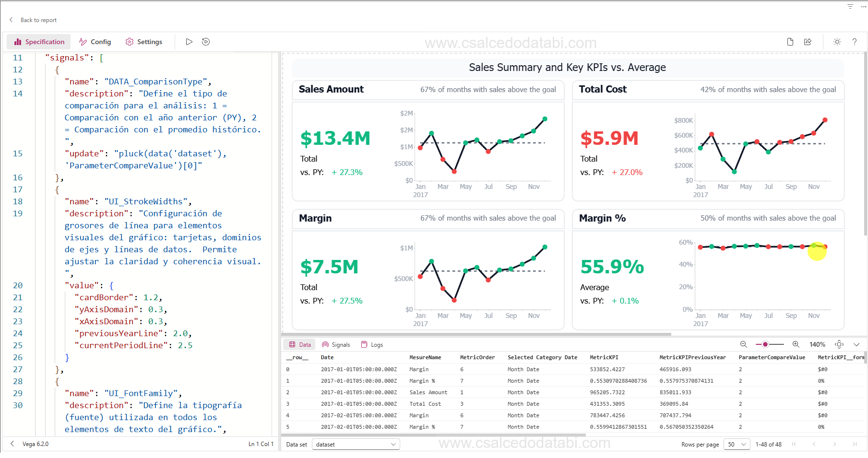Switch to the Config tab

pos(95,42)
